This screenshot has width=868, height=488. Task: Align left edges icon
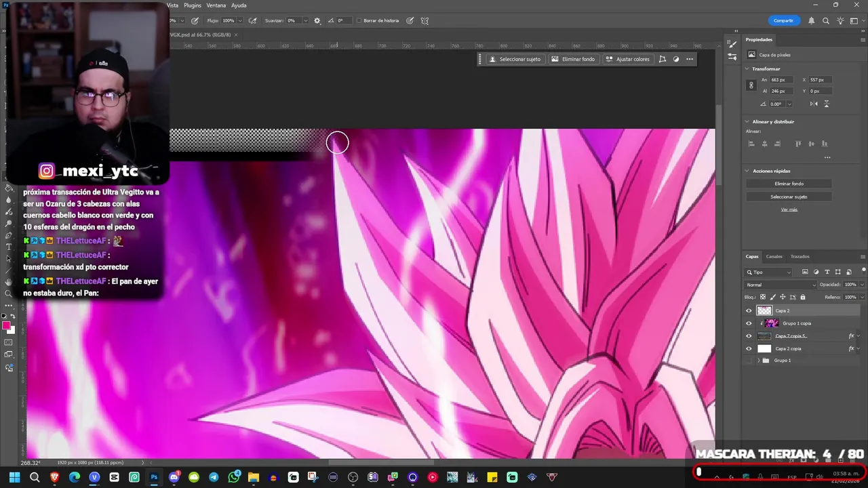(x=751, y=144)
